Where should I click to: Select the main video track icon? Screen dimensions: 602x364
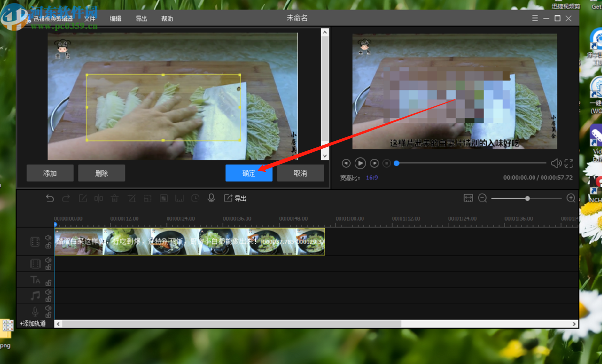(35, 242)
